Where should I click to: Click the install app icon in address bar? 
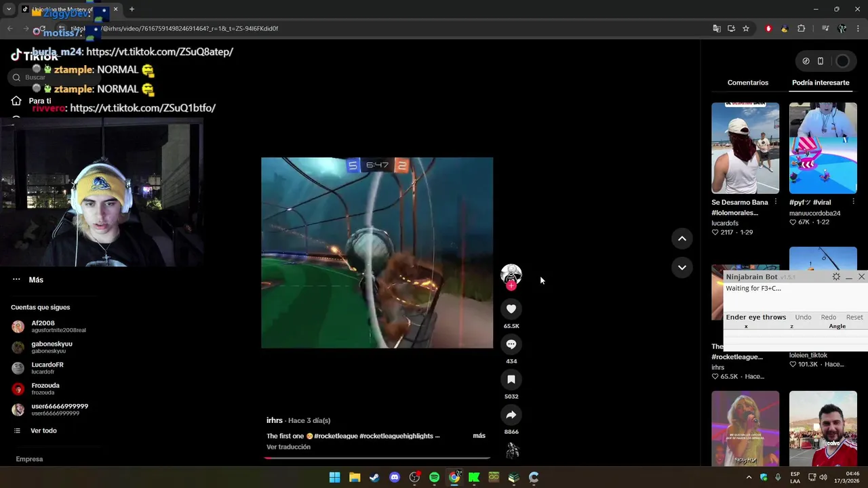click(x=731, y=28)
